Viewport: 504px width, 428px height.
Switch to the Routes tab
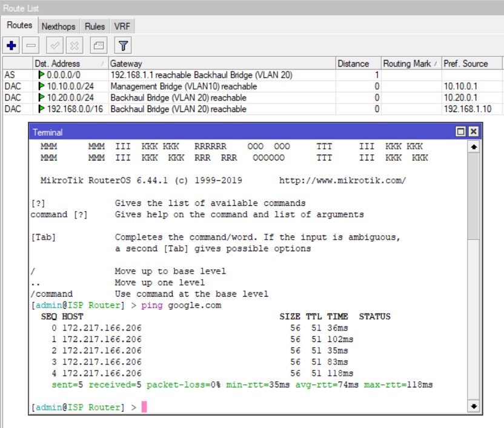click(19, 25)
